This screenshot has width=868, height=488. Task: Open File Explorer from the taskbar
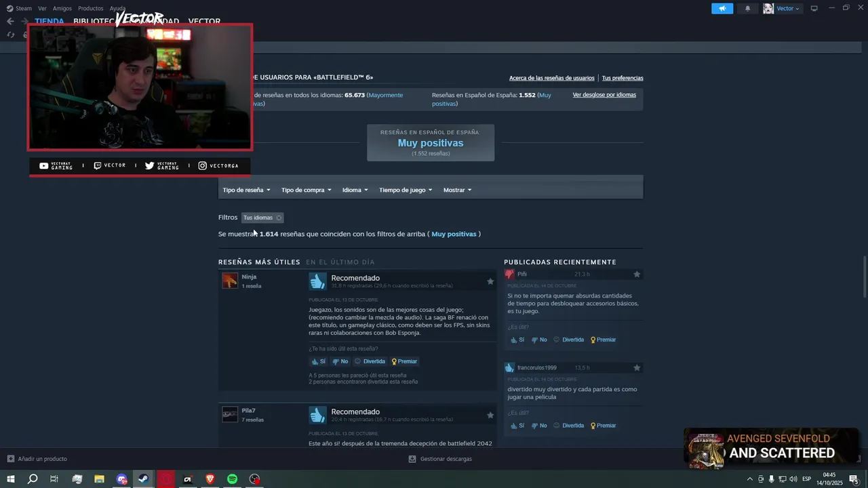pyautogui.click(x=99, y=479)
